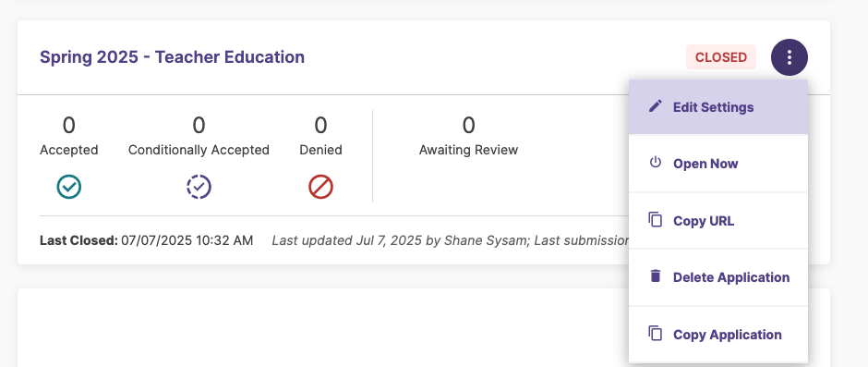Pick Copy Application from the menu
Viewport: 868px width, 367px height.
tap(718, 335)
